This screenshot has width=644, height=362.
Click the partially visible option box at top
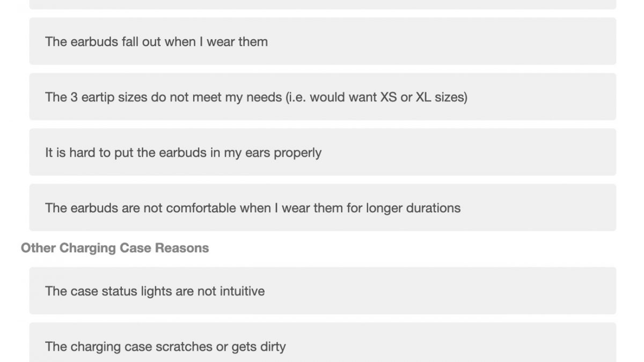322,4
